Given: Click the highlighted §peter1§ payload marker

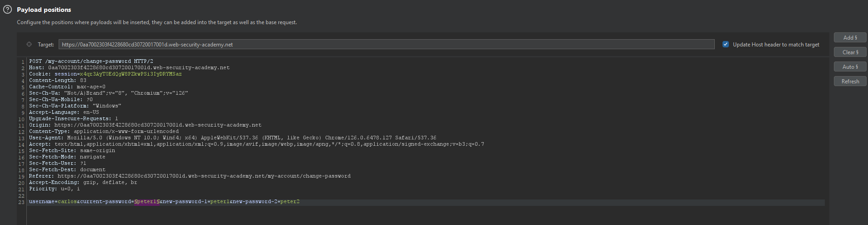Looking at the screenshot, I should 147,201.
